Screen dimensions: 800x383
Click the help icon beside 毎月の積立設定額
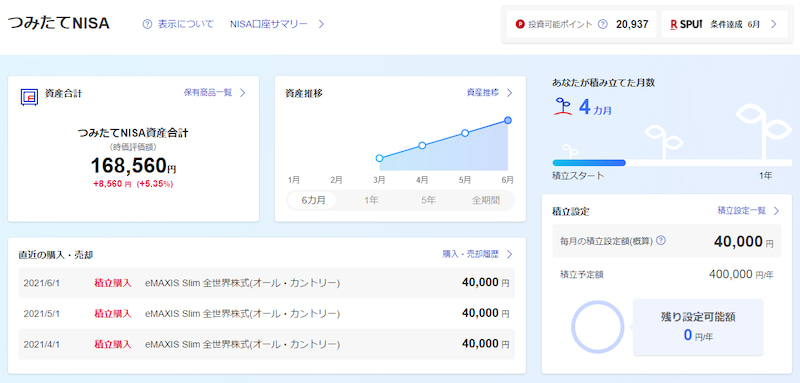(x=661, y=240)
